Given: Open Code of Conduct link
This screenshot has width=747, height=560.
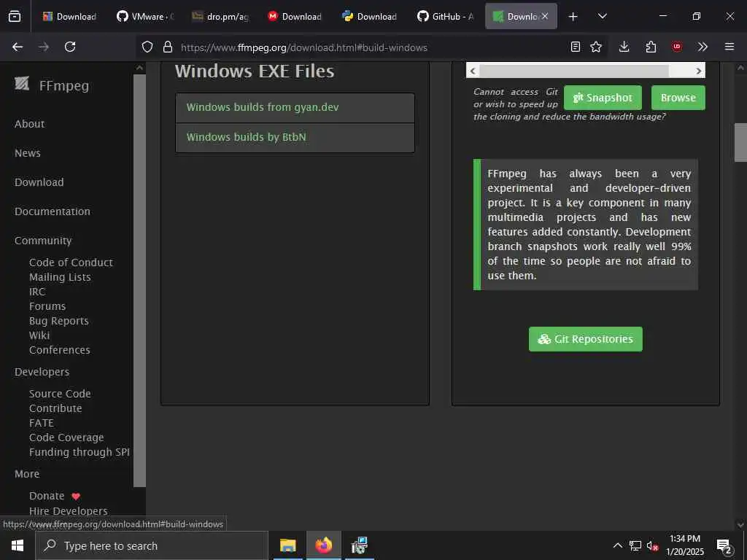Looking at the screenshot, I should 71,262.
